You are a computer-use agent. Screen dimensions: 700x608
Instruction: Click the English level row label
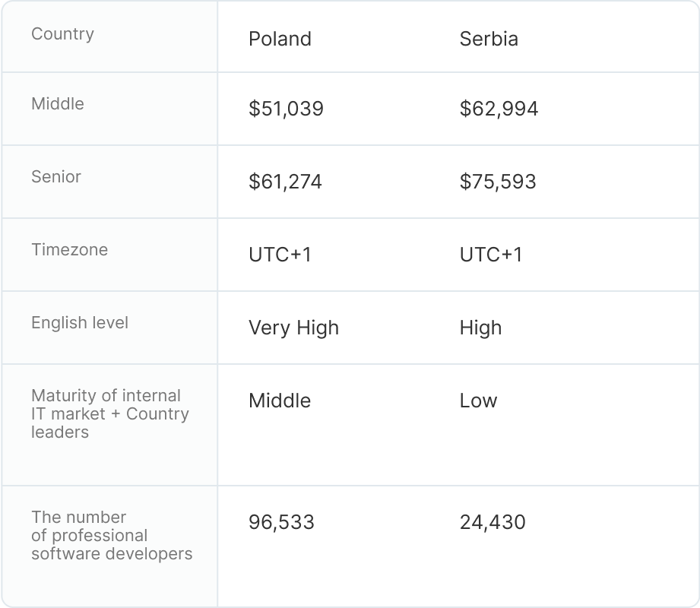tap(80, 323)
